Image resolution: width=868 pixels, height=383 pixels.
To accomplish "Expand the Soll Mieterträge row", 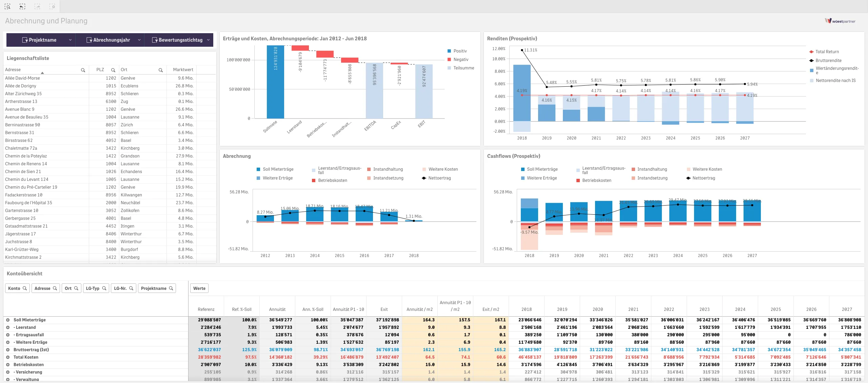I will click(x=8, y=320).
